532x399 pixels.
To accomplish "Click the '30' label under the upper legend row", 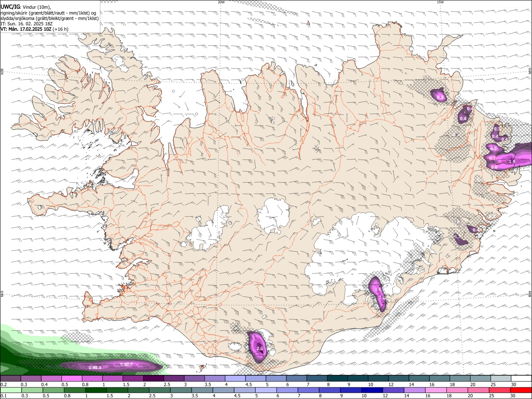I will 514,384.
